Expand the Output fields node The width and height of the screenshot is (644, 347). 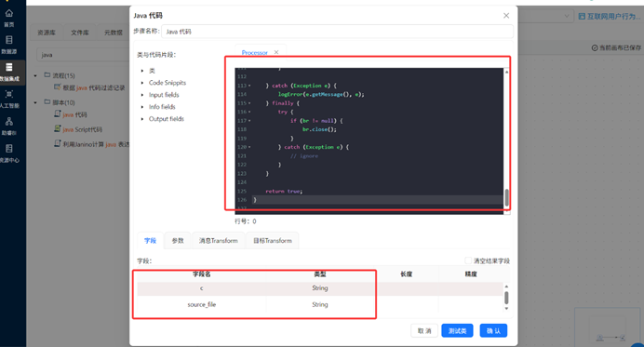(x=142, y=119)
